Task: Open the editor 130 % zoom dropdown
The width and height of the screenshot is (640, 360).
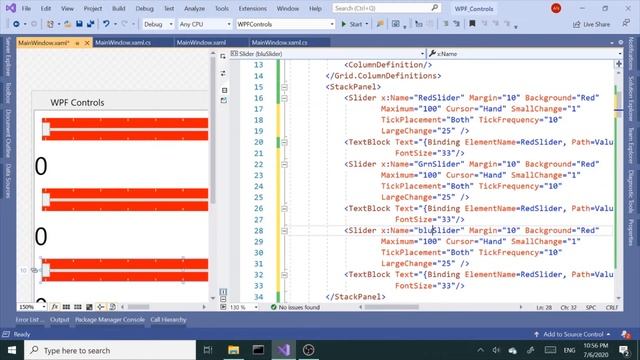Action: point(243,307)
